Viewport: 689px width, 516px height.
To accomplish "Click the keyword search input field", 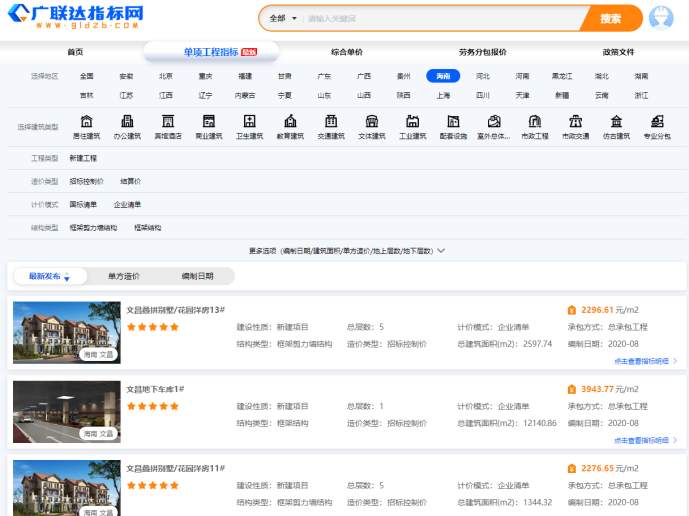I will [440, 18].
